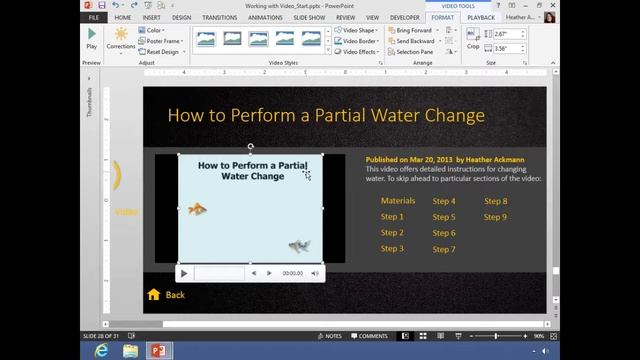Open the Video Effects dropdown
Image resolution: width=640 pixels, height=360 pixels.
pyautogui.click(x=357, y=52)
